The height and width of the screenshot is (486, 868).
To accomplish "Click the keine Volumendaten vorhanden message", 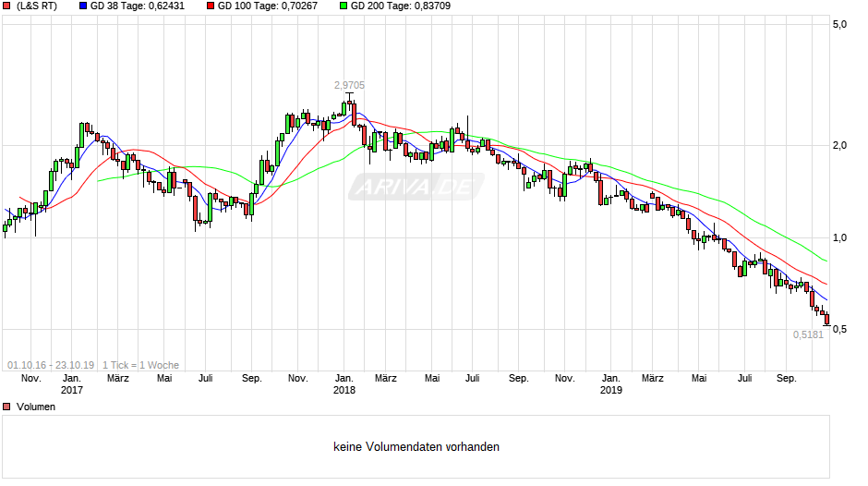I will tap(416, 446).
